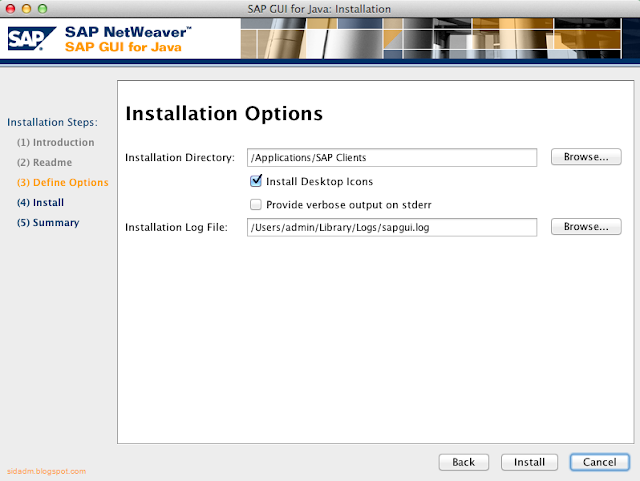Close the window with red button

coord(11,9)
